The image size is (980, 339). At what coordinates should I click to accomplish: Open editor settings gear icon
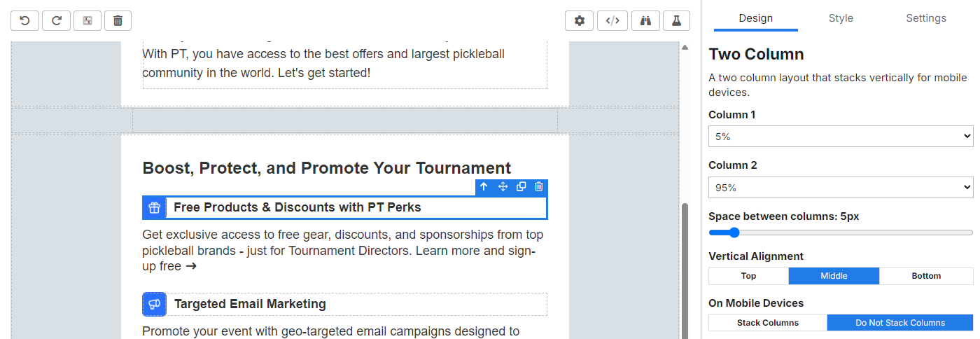(x=580, y=21)
